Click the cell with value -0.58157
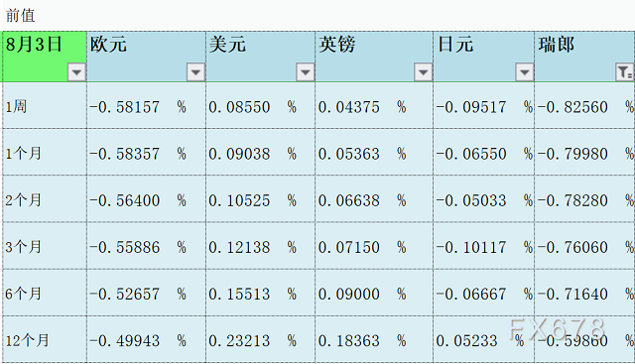 tap(146, 106)
